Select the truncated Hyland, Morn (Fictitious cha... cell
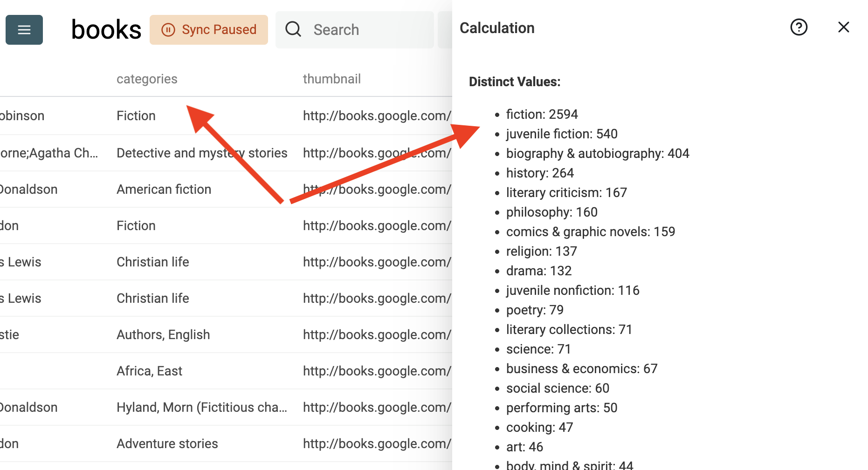 [x=201, y=407]
